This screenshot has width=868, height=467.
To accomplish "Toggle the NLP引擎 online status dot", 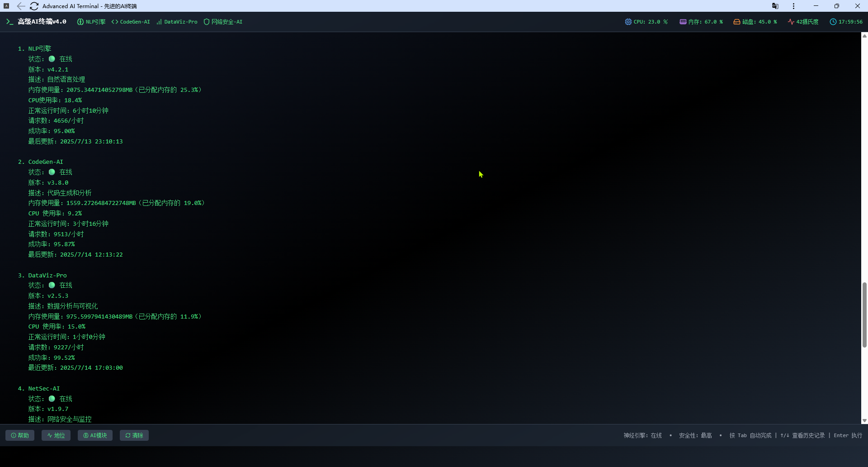I will click(52, 59).
